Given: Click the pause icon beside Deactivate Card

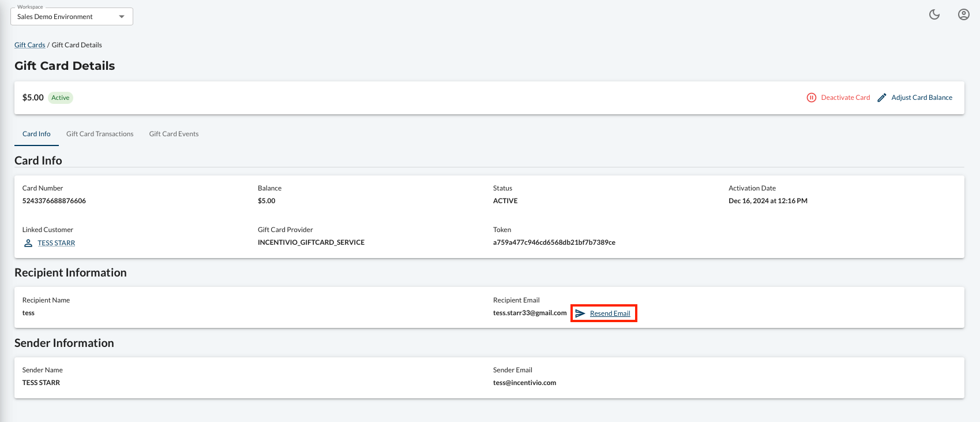Looking at the screenshot, I should point(811,98).
